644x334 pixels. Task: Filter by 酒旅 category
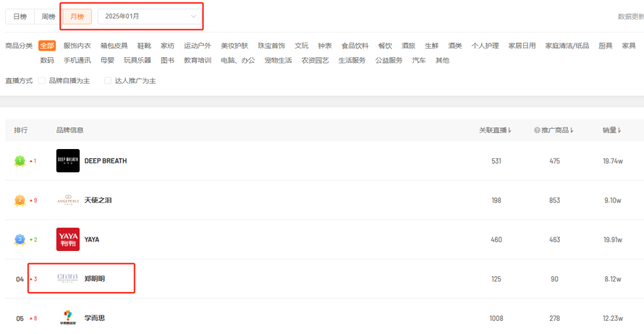(x=408, y=45)
